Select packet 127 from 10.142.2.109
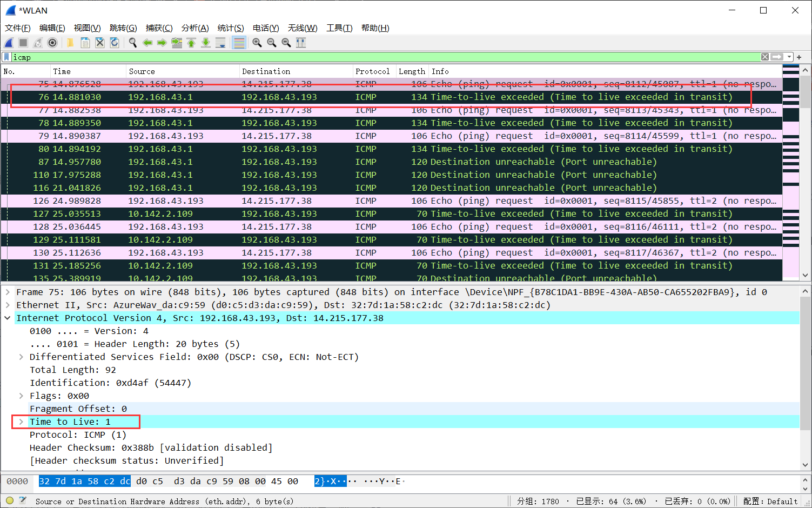Image resolution: width=812 pixels, height=508 pixels. [x=392, y=214]
